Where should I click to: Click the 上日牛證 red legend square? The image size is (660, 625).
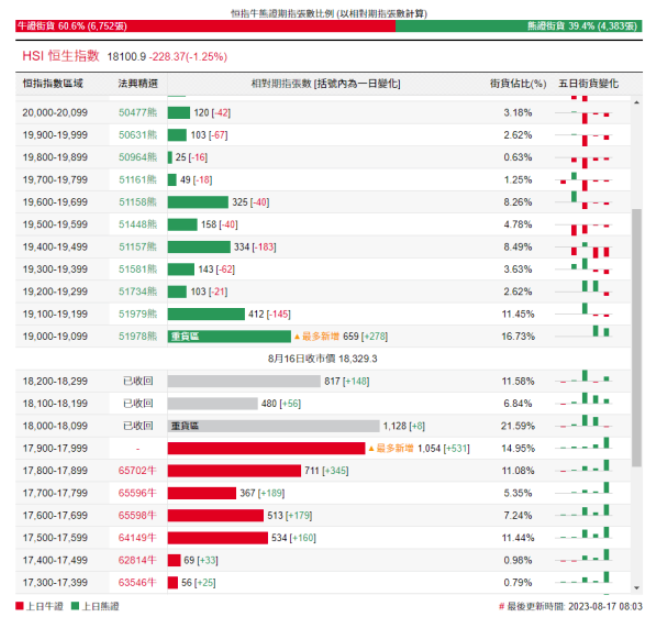[x=20, y=606]
